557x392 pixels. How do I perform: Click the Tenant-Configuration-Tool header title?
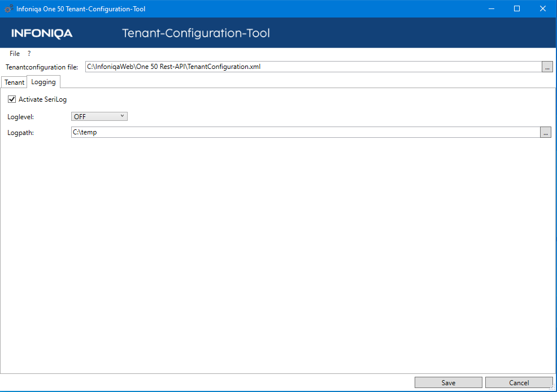(x=196, y=33)
